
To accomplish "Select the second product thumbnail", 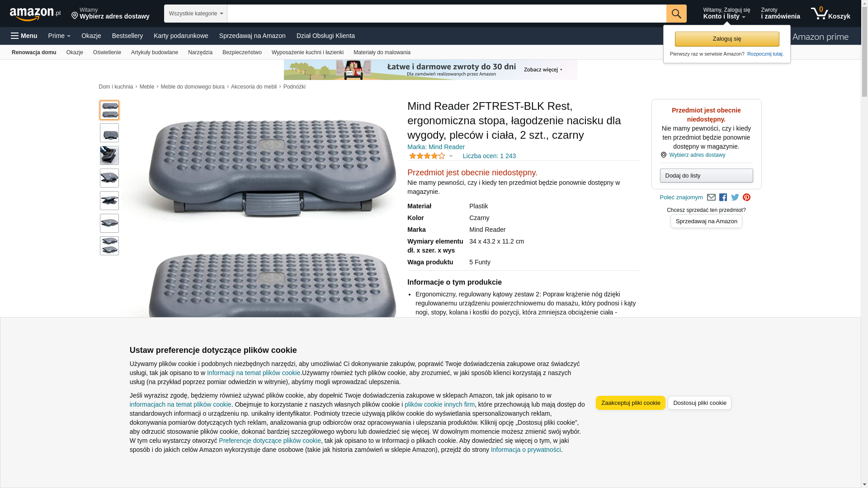I will coord(109,133).
